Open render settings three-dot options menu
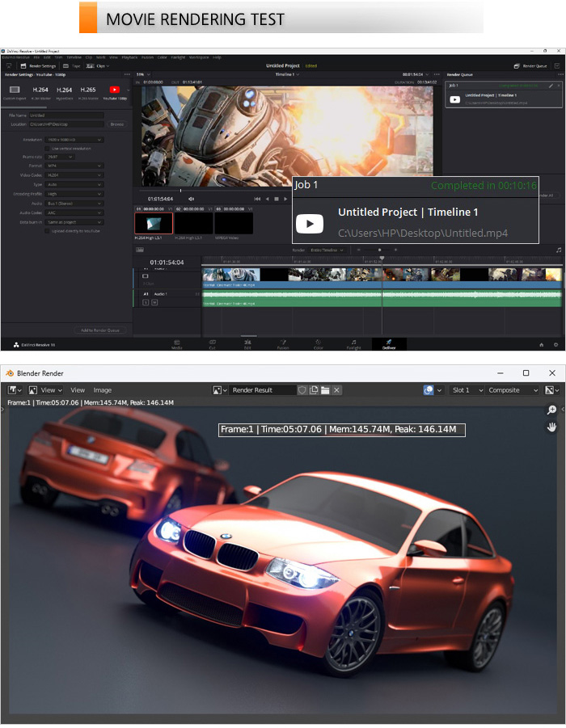This screenshot has height=728, width=566. pos(127,74)
